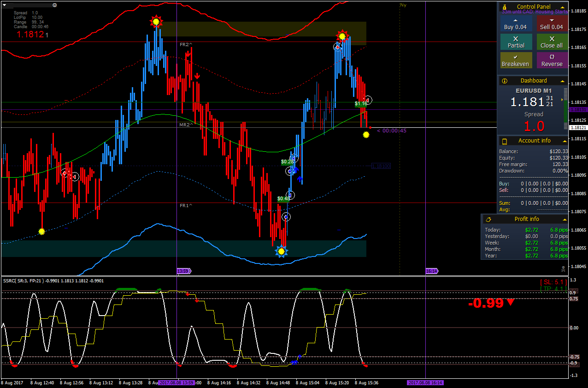The image size is (588, 388).
Task: Click the green TP: 4.1 label
Action: (x=553, y=289)
